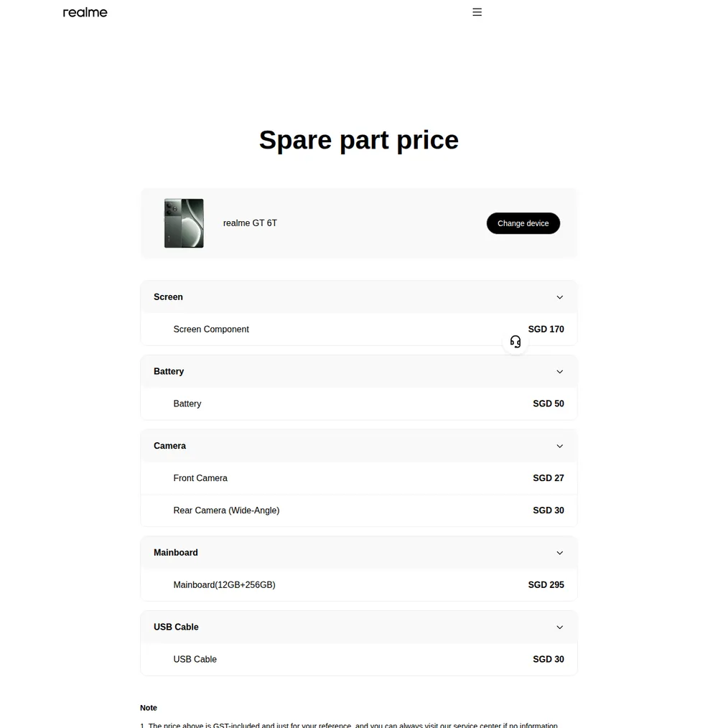Open the hamburger menu icon
718x728 pixels.
pos(477,12)
